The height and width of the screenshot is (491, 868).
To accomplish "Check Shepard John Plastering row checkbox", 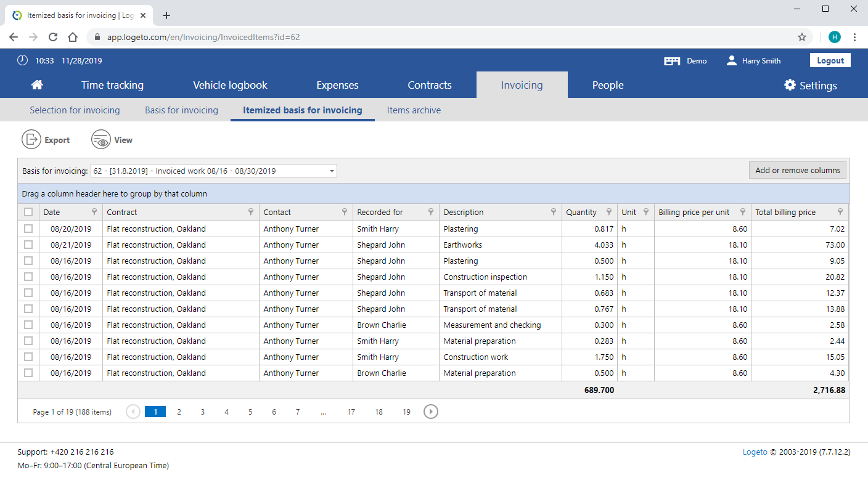I will [x=28, y=261].
